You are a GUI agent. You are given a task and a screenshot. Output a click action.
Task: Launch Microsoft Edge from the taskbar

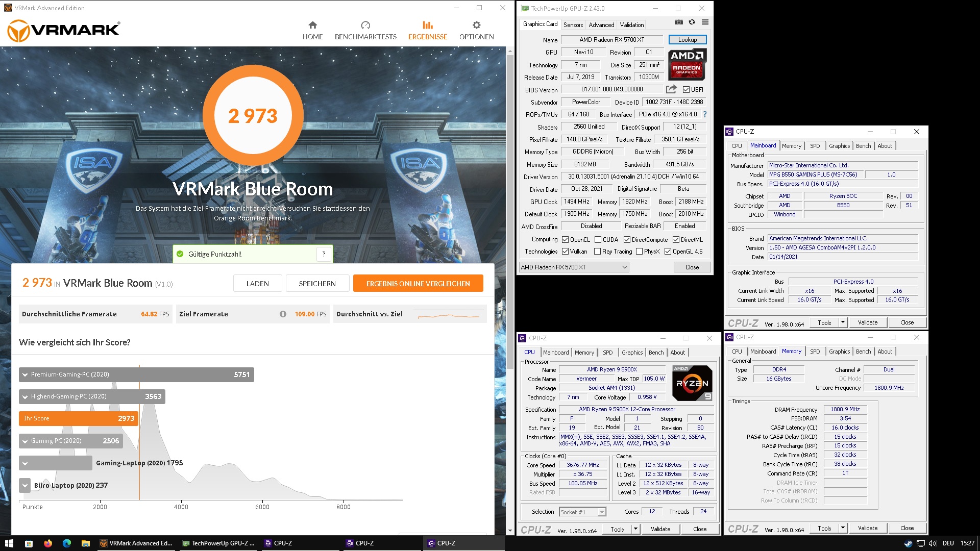(x=66, y=543)
